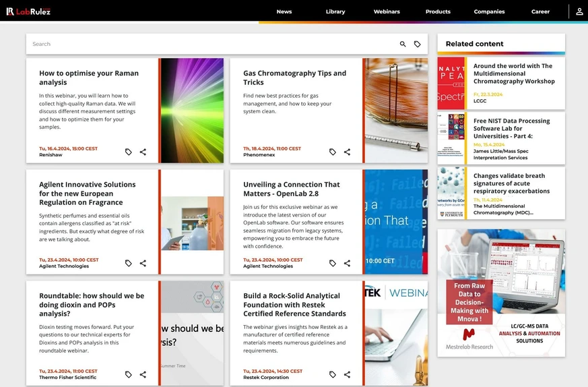Click 'Renishaw' company name
The height and width of the screenshot is (387, 588).
click(51, 154)
